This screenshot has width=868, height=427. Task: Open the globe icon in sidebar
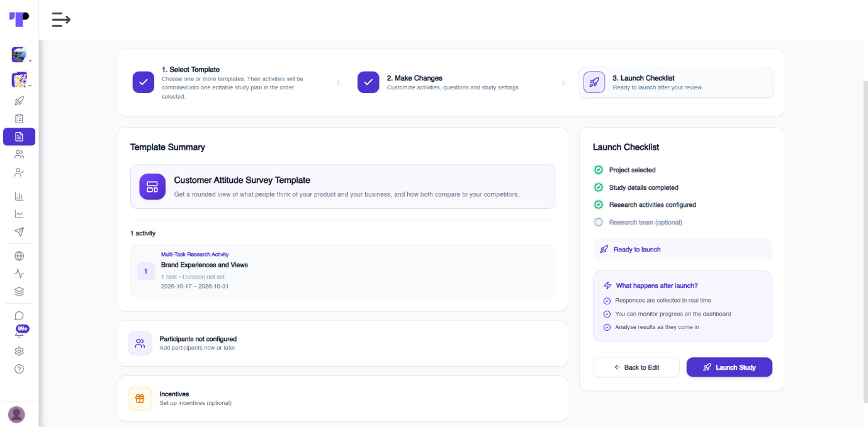19,256
